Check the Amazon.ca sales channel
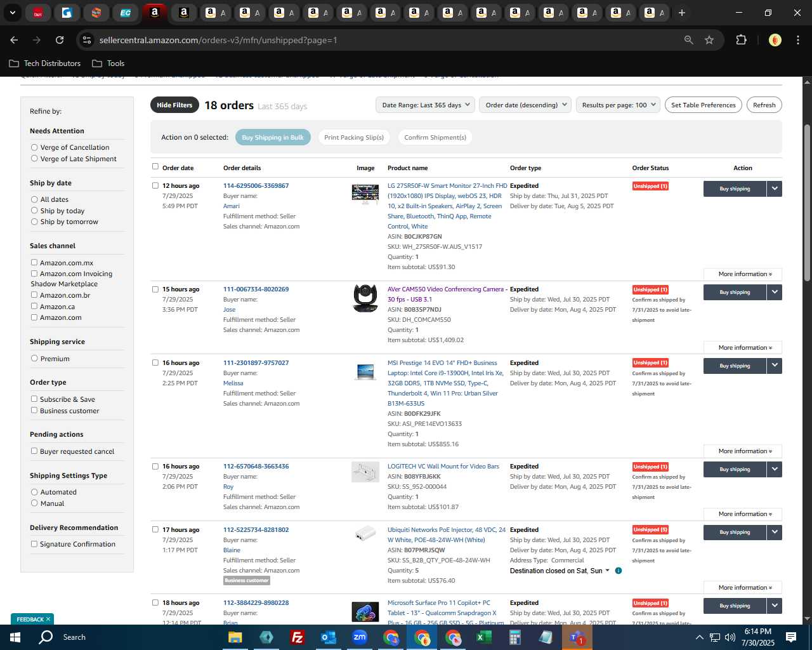This screenshot has height=650, width=812. pos(34,306)
